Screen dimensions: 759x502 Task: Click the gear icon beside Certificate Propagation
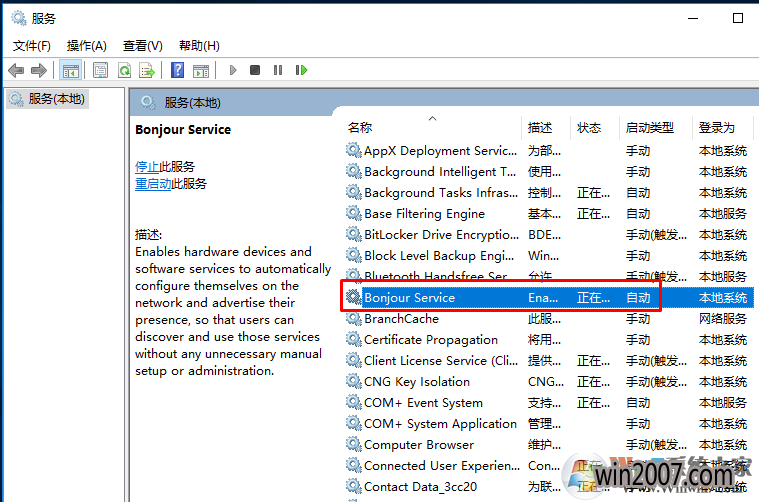click(354, 340)
